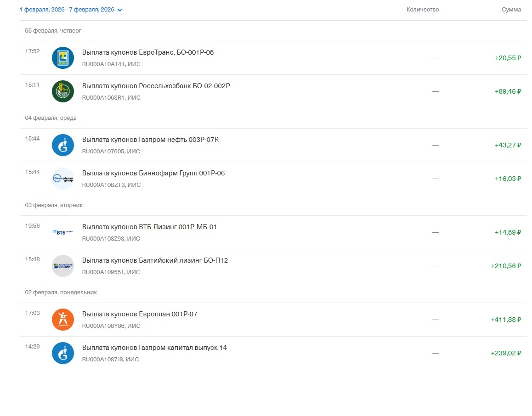The image size is (532, 416).
Task: Select the 04 февраля, среда date heading
Action: (51, 118)
